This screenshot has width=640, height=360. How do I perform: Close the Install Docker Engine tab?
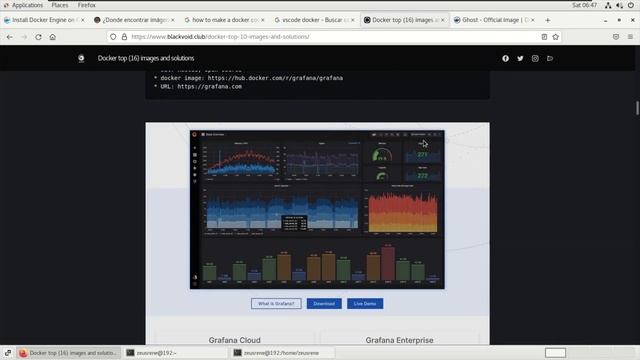(x=83, y=20)
